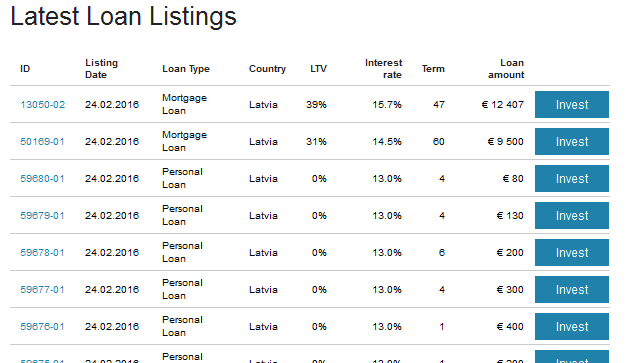The image size is (625, 363).
Task: Open loan ID 50169-01
Action: (42, 142)
